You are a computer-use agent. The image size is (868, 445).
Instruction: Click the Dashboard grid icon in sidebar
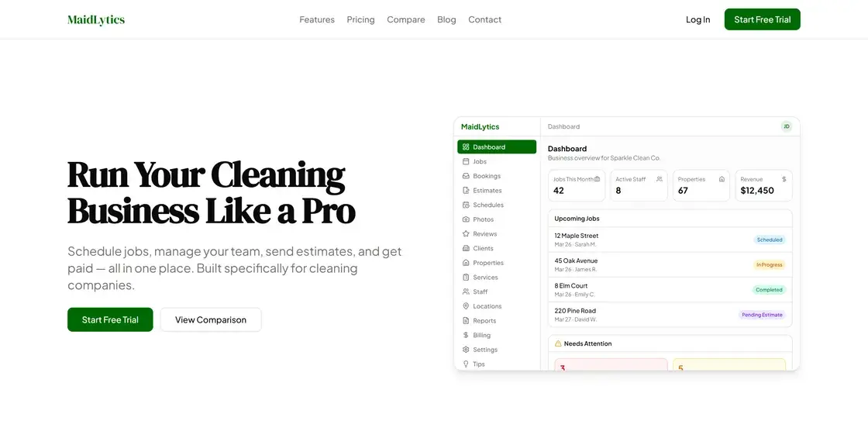click(x=466, y=147)
